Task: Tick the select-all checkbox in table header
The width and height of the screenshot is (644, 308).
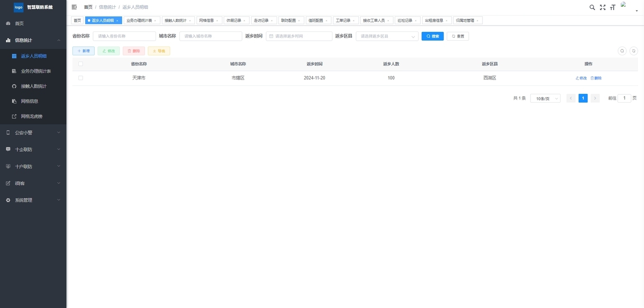Action: tap(80, 64)
